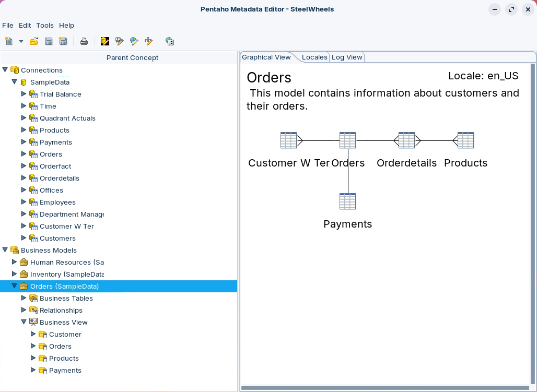The height and width of the screenshot is (392, 537).
Task: Click the Business View presentation icon
Action: point(33,322)
